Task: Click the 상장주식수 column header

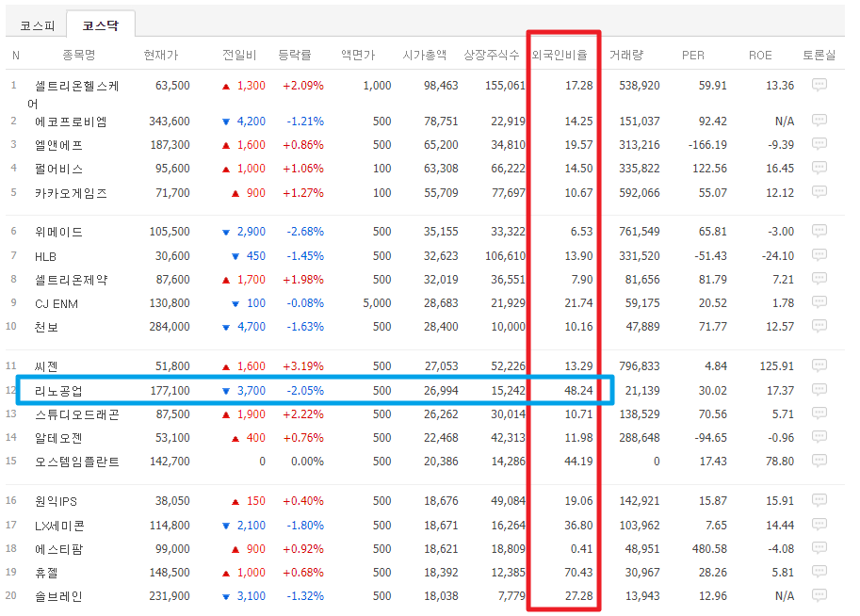Action: [492, 55]
